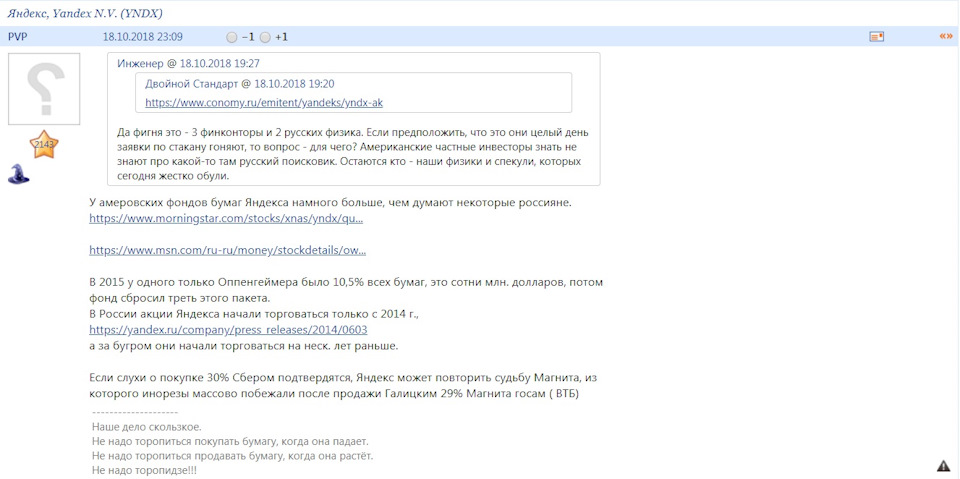
Task: Click the post timestamp 18.10.2018 23:09
Action: pyautogui.click(x=143, y=37)
